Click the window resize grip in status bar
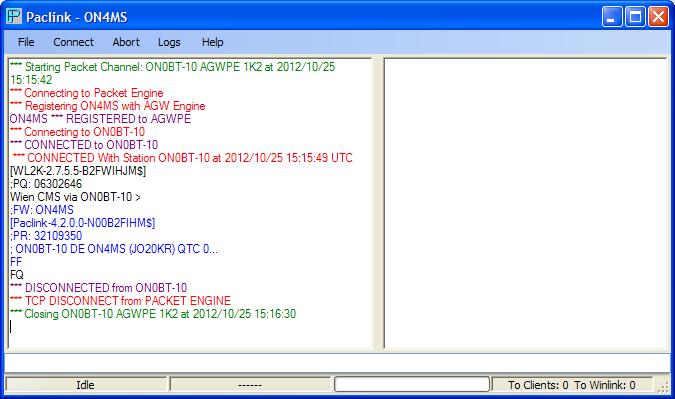 (x=663, y=386)
